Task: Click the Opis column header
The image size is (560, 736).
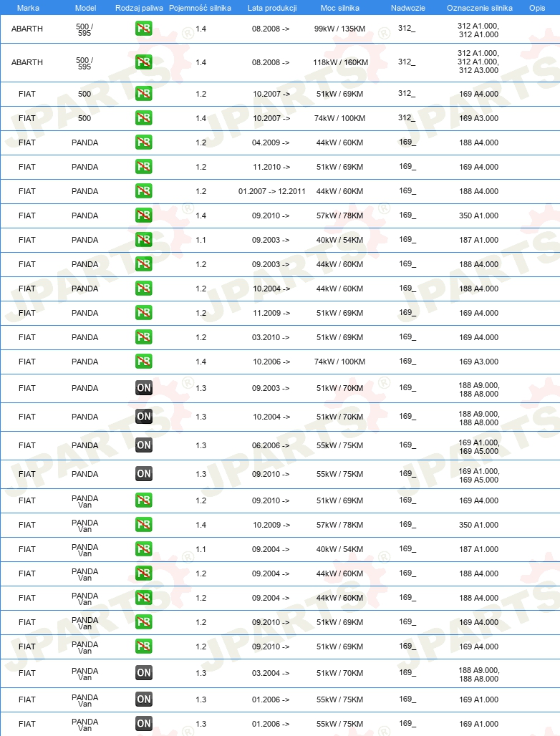Action: click(537, 8)
